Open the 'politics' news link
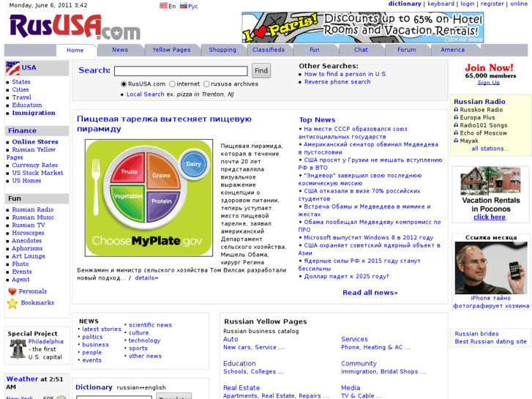 pos(92,337)
